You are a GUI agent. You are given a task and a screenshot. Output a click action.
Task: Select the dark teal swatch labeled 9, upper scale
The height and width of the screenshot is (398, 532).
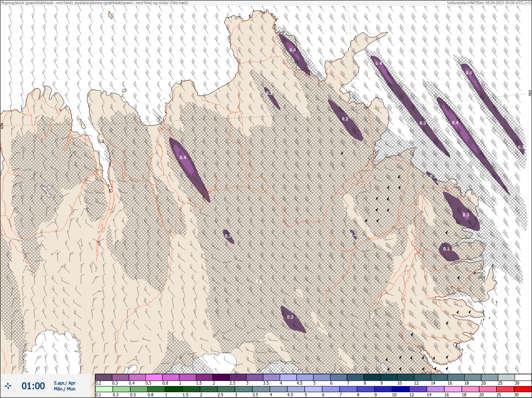point(389,377)
